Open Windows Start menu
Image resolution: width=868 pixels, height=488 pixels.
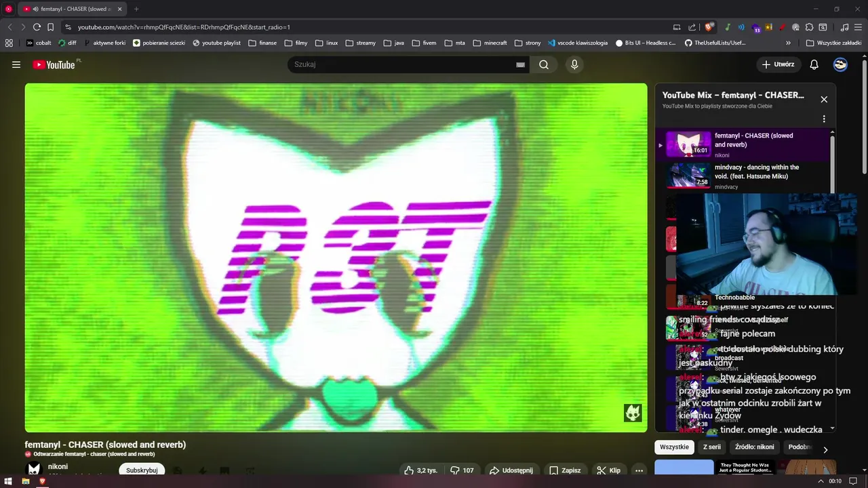point(8,481)
